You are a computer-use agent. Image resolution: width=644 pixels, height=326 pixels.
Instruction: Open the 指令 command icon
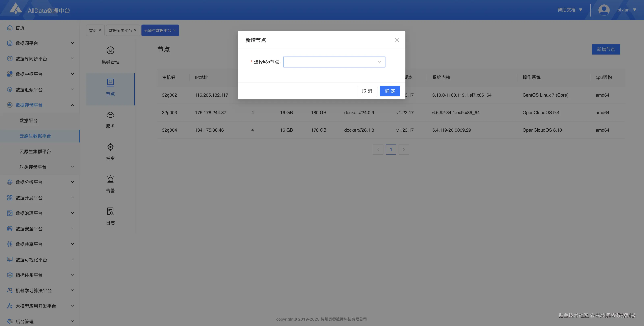(110, 147)
